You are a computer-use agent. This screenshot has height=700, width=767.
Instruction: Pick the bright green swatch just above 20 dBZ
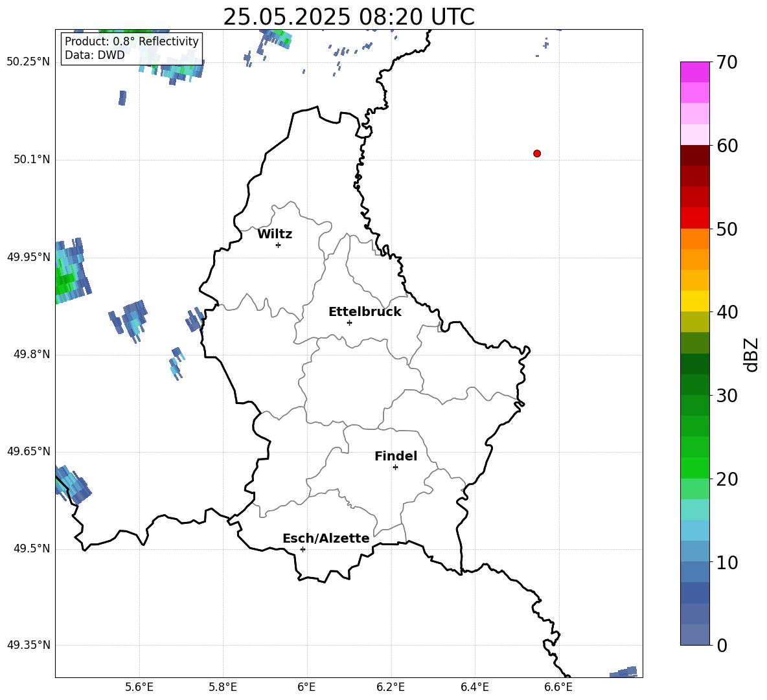click(695, 468)
